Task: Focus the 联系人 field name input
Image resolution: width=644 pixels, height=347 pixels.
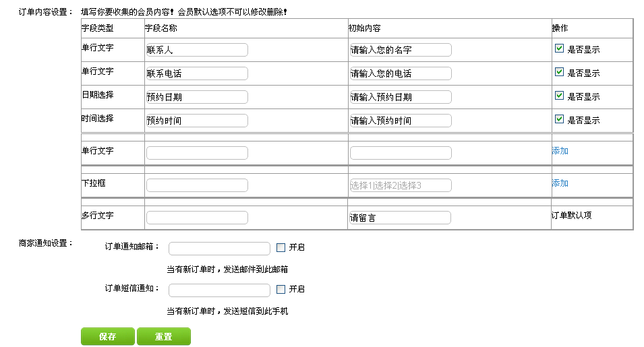Action: click(x=197, y=50)
